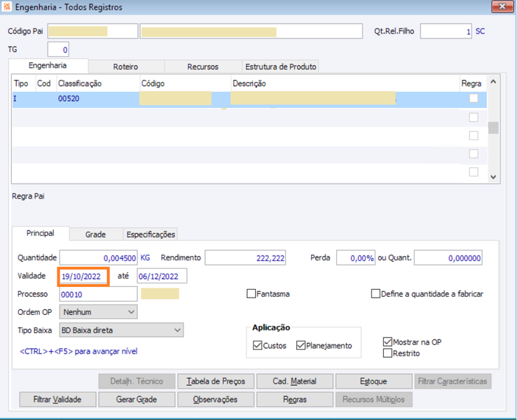The width and height of the screenshot is (517, 420).
Task: Click the Quantidade input field
Action: [x=98, y=258]
